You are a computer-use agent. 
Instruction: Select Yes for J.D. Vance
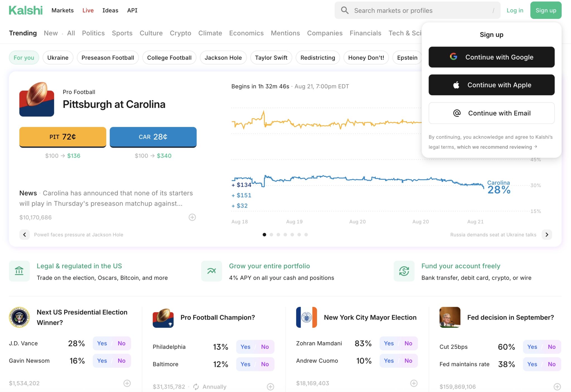(x=102, y=343)
